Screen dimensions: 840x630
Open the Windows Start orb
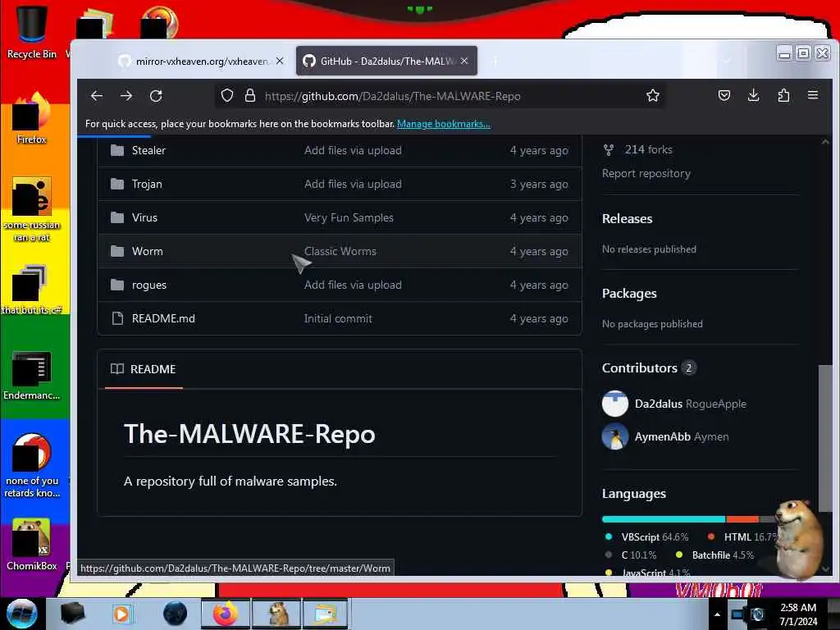tap(22, 614)
